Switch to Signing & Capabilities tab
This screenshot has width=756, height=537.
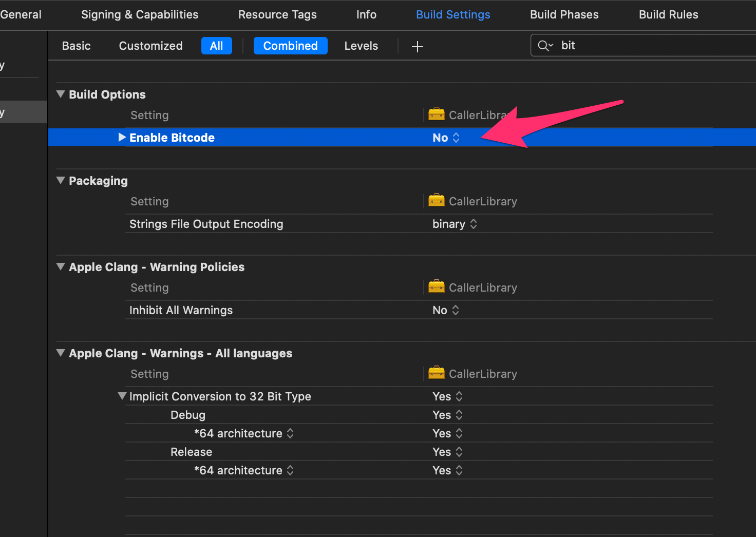pyautogui.click(x=140, y=14)
